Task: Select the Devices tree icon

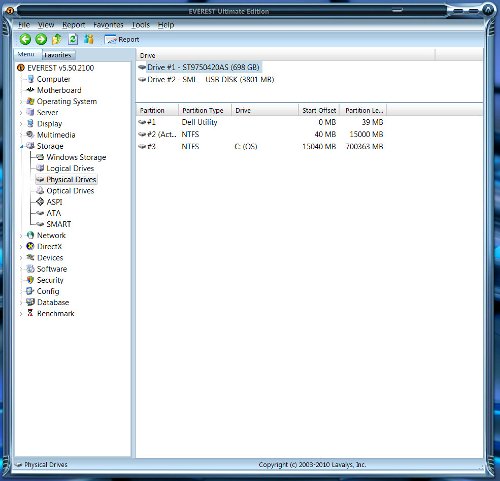Action: click(30, 257)
